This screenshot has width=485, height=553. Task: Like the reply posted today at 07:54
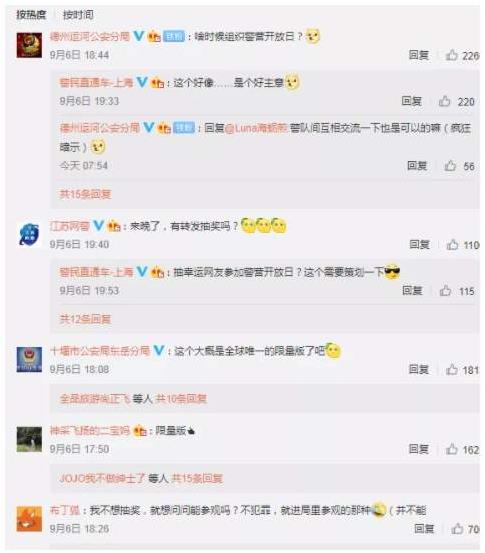point(450,166)
